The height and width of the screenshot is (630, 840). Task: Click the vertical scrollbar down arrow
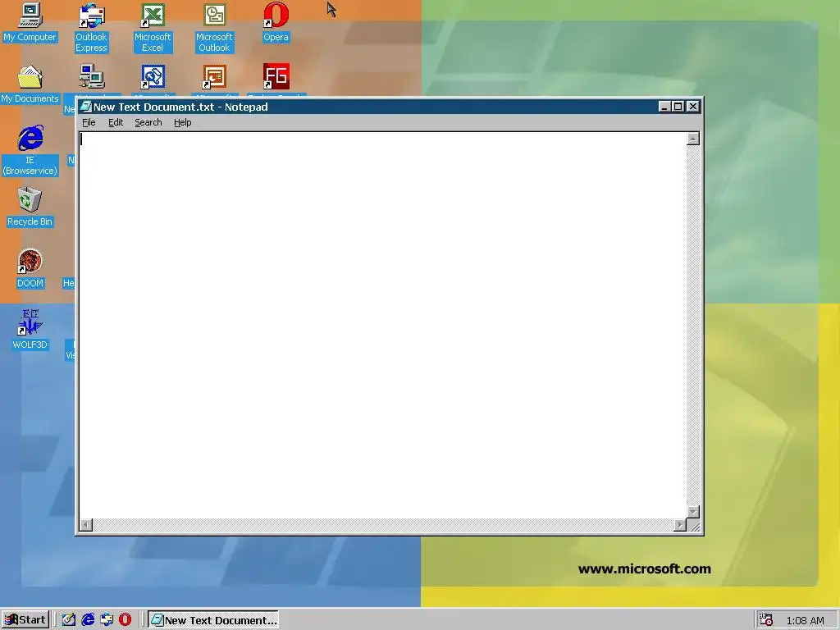[693, 512]
